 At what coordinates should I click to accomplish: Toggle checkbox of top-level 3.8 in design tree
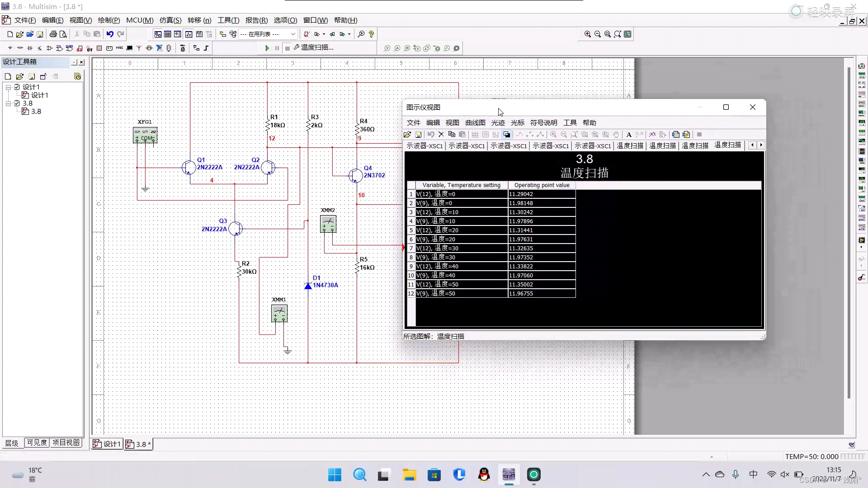(17, 103)
